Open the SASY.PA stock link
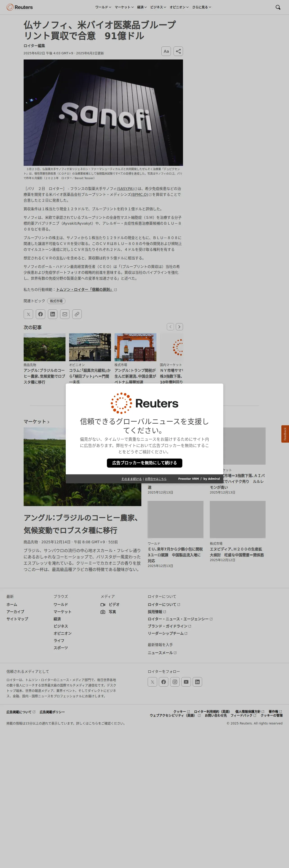The width and height of the screenshot is (289, 868). click(127, 189)
